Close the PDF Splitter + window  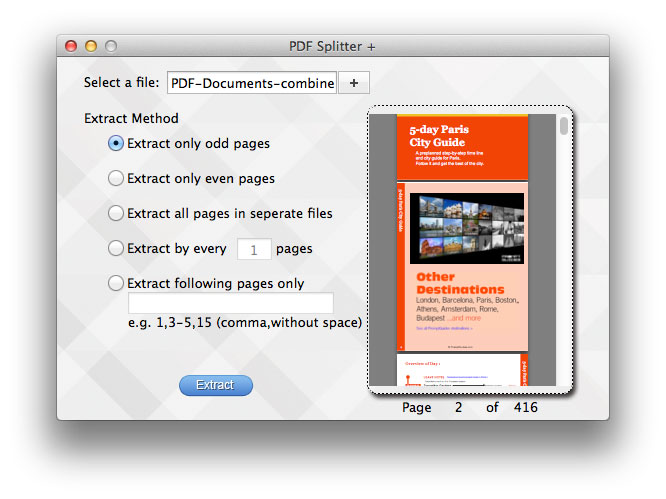pos(71,46)
